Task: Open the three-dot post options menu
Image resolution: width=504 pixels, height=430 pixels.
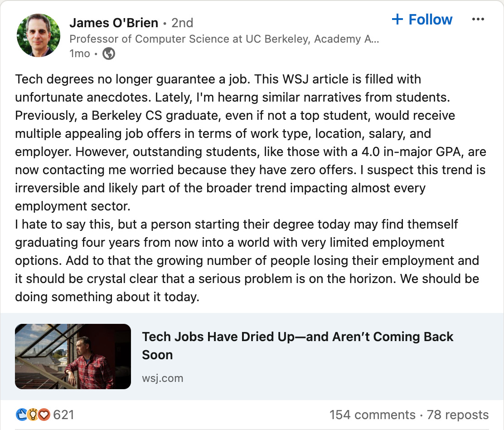Action: tap(479, 19)
